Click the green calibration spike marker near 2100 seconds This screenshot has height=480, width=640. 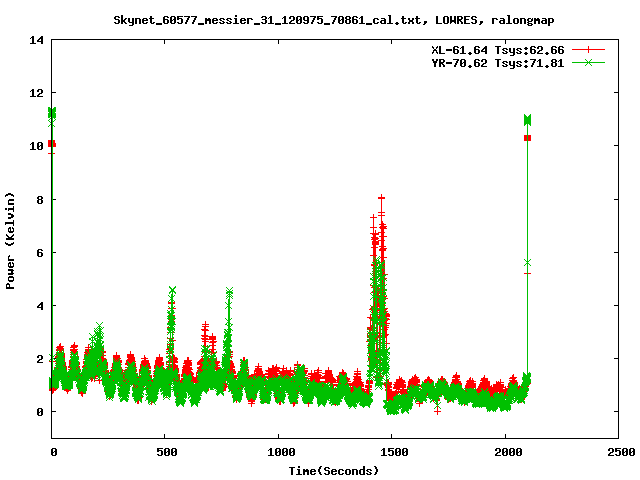click(x=527, y=120)
